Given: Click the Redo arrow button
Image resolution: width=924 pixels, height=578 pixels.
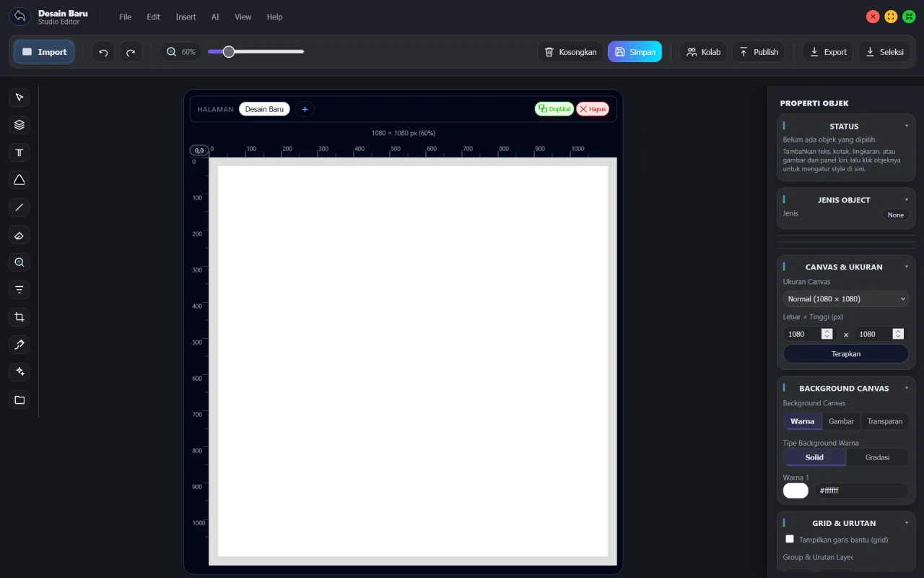Looking at the screenshot, I should click(131, 52).
